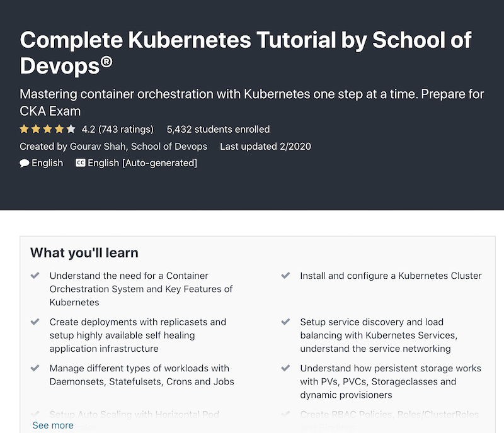Image resolution: width=504 pixels, height=433 pixels.
Task: Click the What you'll learn heading
Action: [84, 253]
